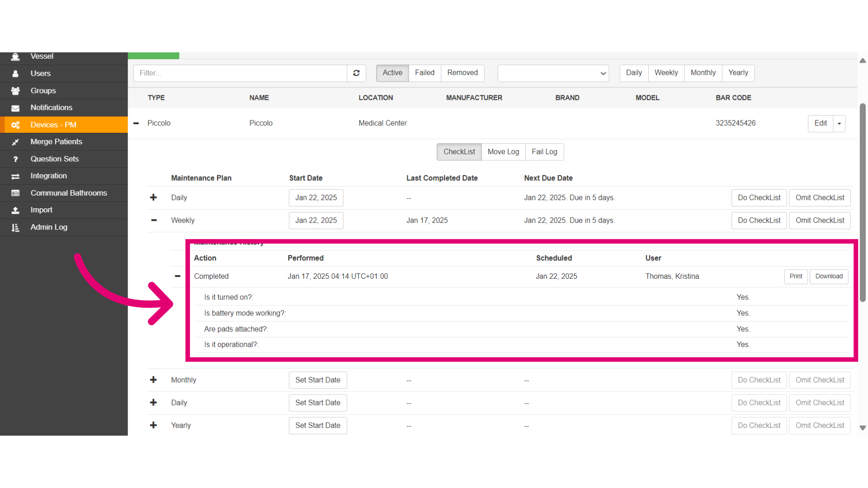Set Start Date for Yearly plan

(x=318, y=426)
